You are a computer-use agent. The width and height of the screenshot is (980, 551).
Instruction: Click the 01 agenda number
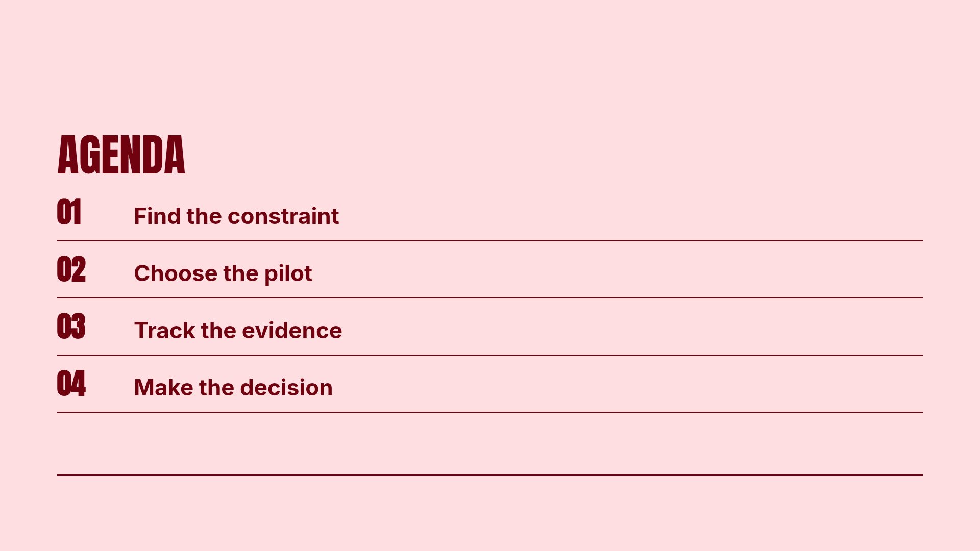[69, 212]
